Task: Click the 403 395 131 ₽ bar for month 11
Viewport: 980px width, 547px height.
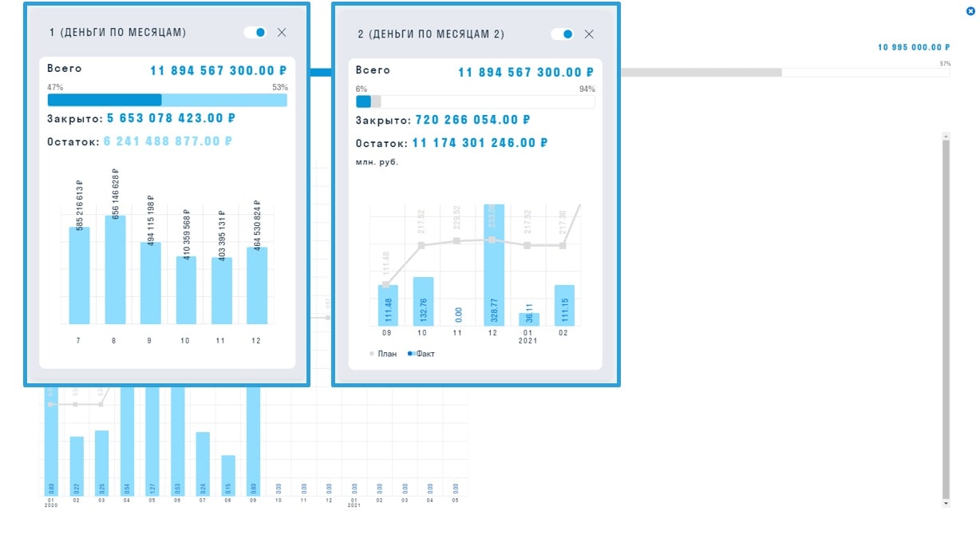Action: coord(222,291)
